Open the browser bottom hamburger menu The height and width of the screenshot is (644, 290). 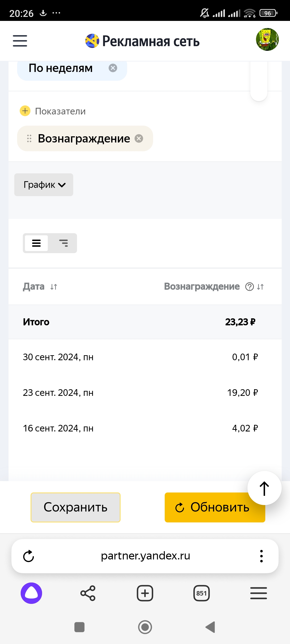click(x=258, y=593)
